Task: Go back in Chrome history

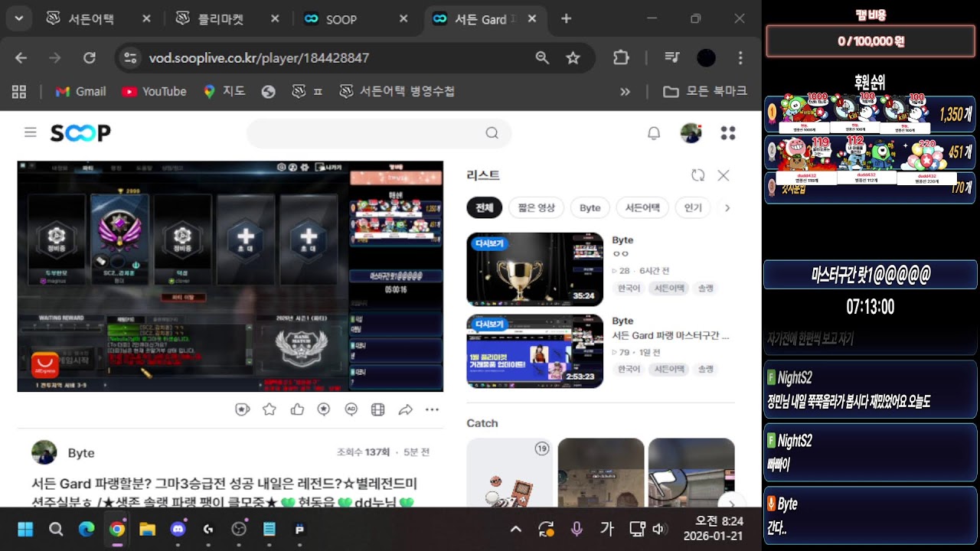Action: [21, 57]
